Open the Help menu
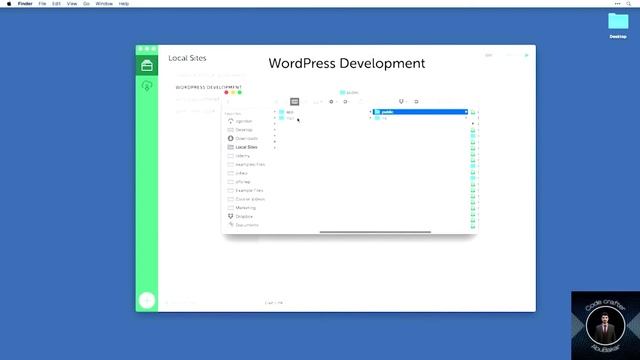The height and width of the screenshot is (360, 640). point(124,4)
